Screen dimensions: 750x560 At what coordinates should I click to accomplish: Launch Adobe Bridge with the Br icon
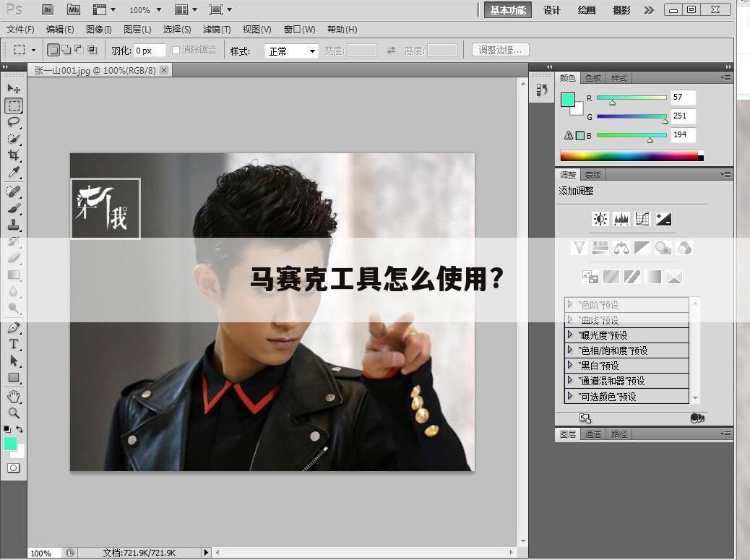tap(48, 9)
